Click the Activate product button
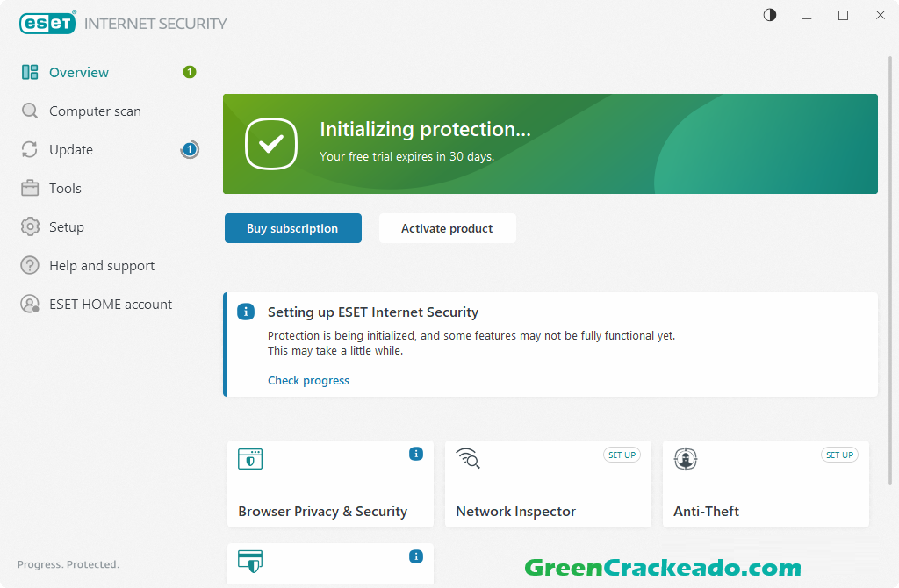 click(x=447, y=228)
